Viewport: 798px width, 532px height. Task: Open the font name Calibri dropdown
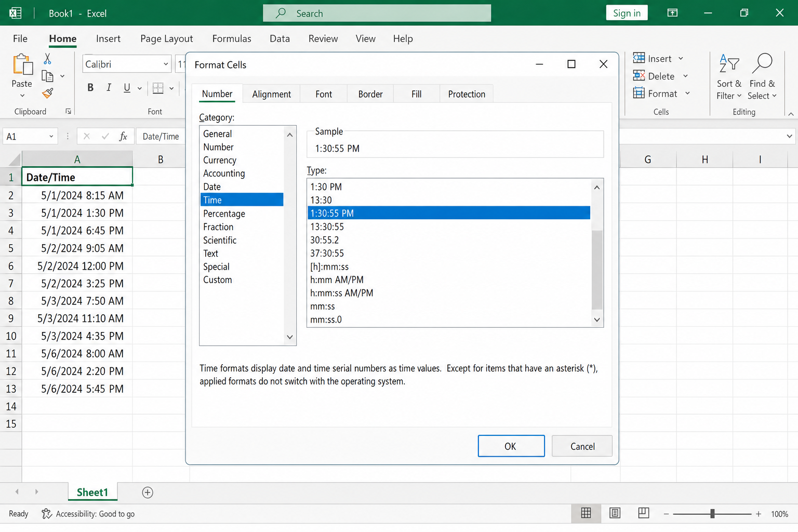tap(166, 64)
